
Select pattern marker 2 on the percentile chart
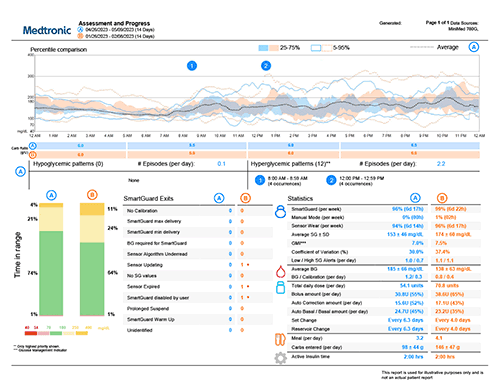click(266, 66)
